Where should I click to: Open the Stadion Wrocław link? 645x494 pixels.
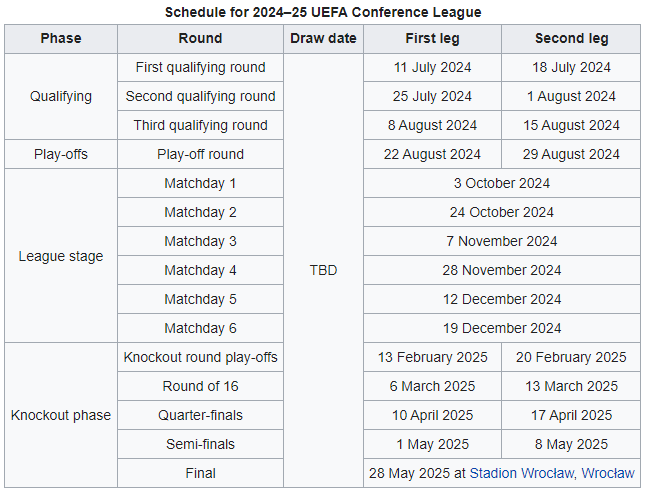pyautogui.click(x=522, y=473)
